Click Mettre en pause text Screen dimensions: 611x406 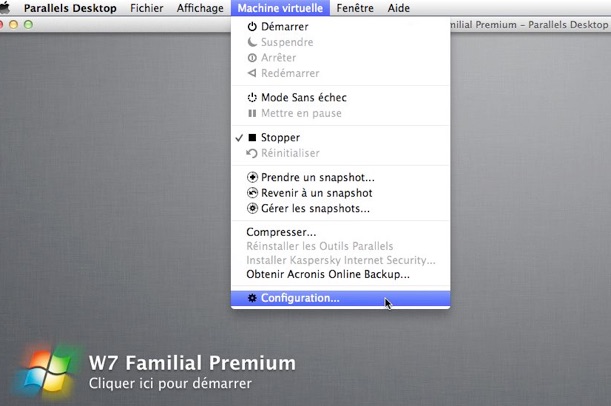point(301,113)
